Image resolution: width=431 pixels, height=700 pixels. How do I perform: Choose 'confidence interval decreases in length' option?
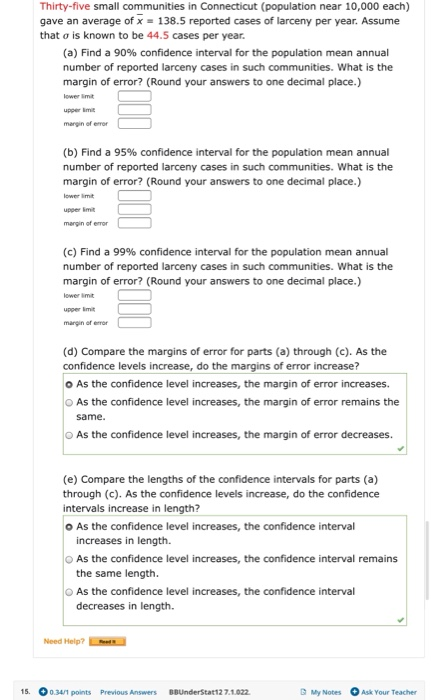[x=69, y=592]
